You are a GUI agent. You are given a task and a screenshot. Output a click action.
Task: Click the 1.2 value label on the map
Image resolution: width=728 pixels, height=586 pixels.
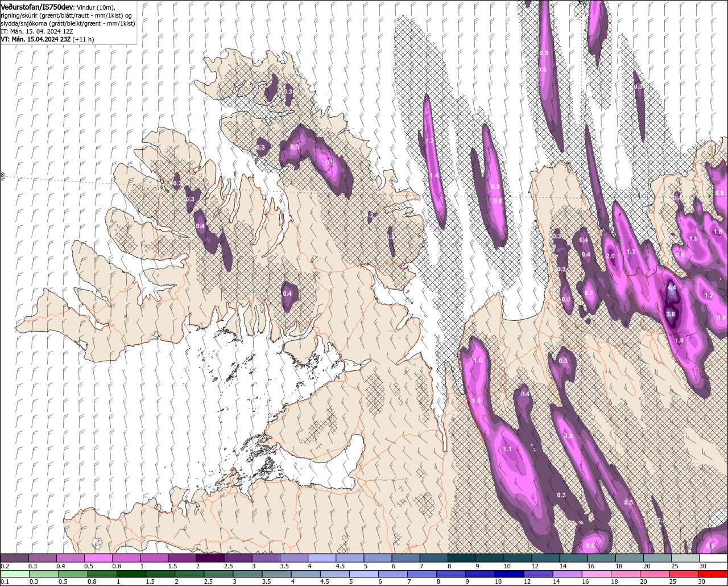tap(709, 296)
